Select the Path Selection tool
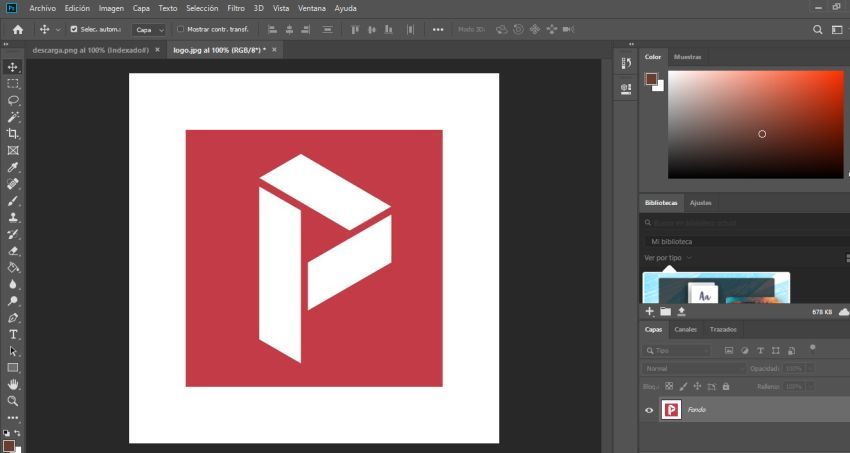 (x=13, y=351)
